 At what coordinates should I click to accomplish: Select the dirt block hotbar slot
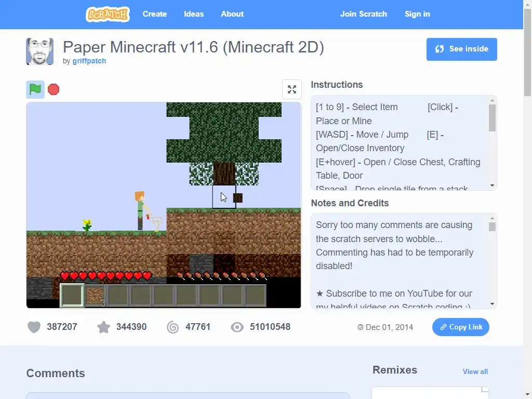click(x=95, y=296)
